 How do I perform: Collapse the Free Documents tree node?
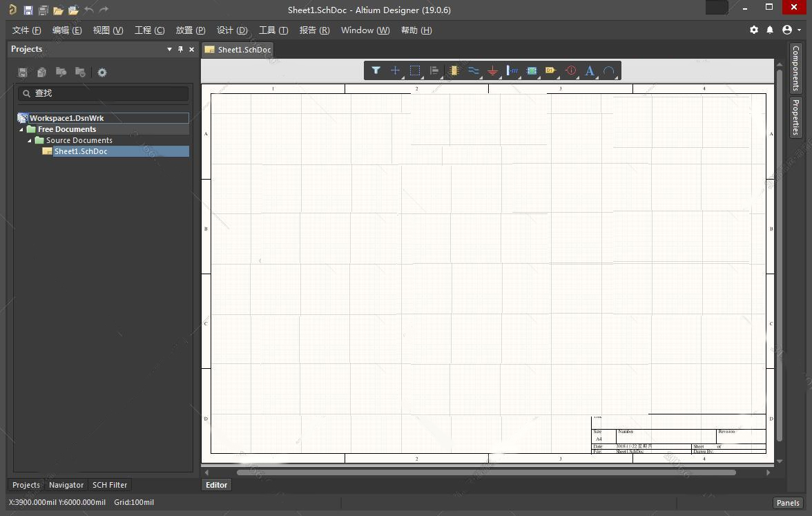pos(21,129)
